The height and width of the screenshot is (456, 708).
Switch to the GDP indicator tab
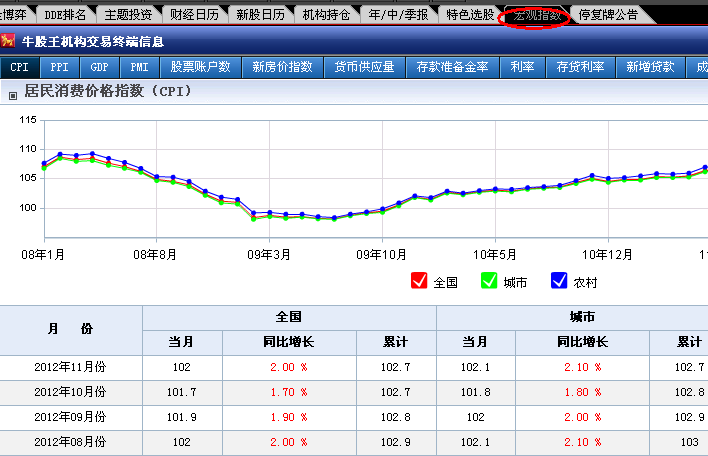click(x=99, y=67)
